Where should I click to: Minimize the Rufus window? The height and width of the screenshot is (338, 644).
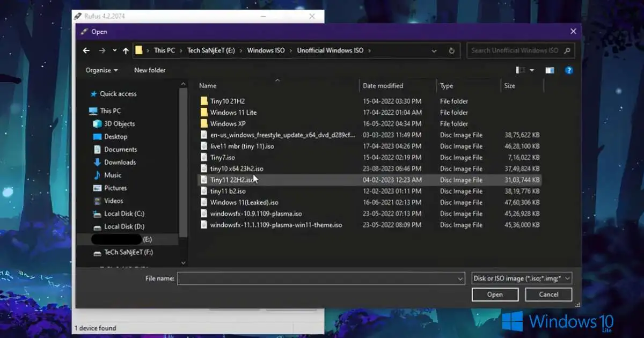click(264, 17)
